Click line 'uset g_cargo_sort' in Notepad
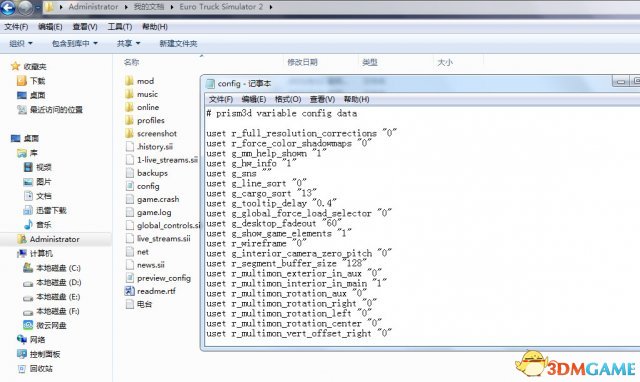 pos(262,193)
